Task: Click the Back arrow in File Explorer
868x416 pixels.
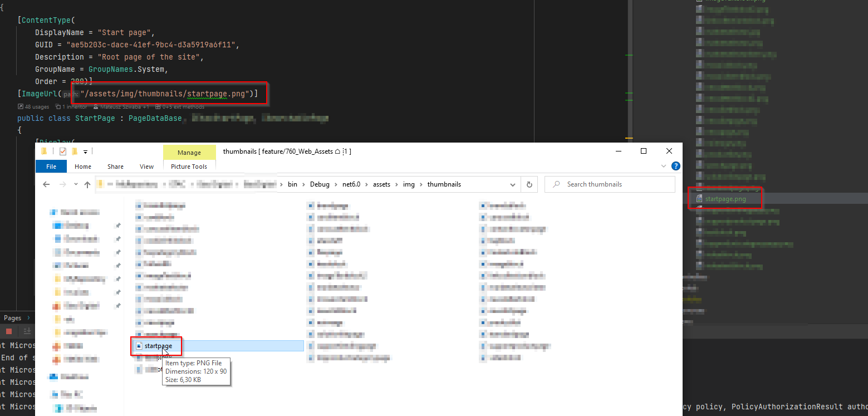Action: point(46,184)
